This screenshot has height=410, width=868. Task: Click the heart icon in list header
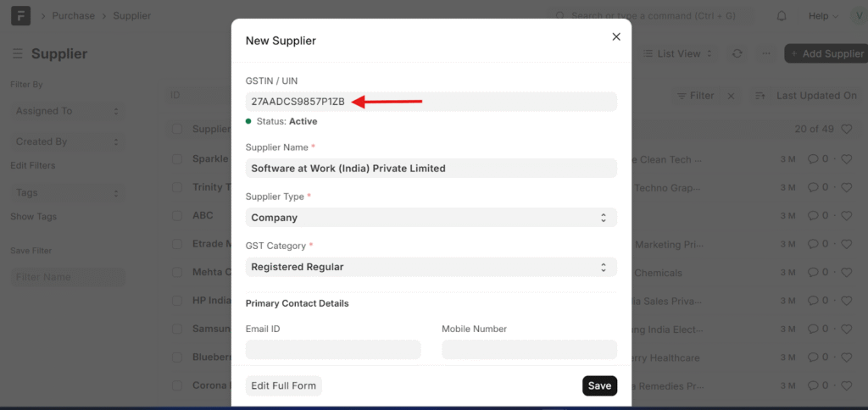[x=846, y=129]
